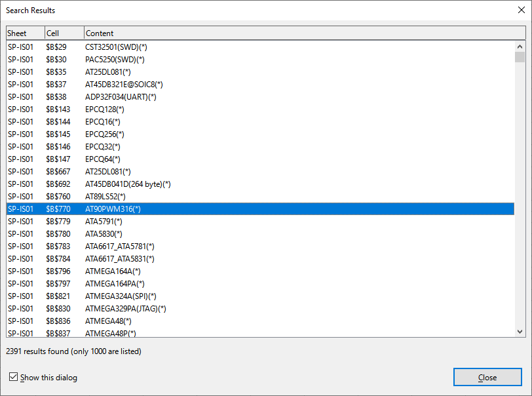Click the Close button
This screenshot has height=396, width=532.
coord(487,378)
